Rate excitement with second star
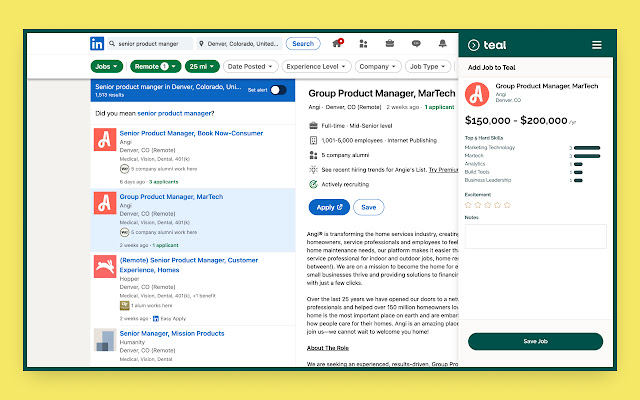 478,205
